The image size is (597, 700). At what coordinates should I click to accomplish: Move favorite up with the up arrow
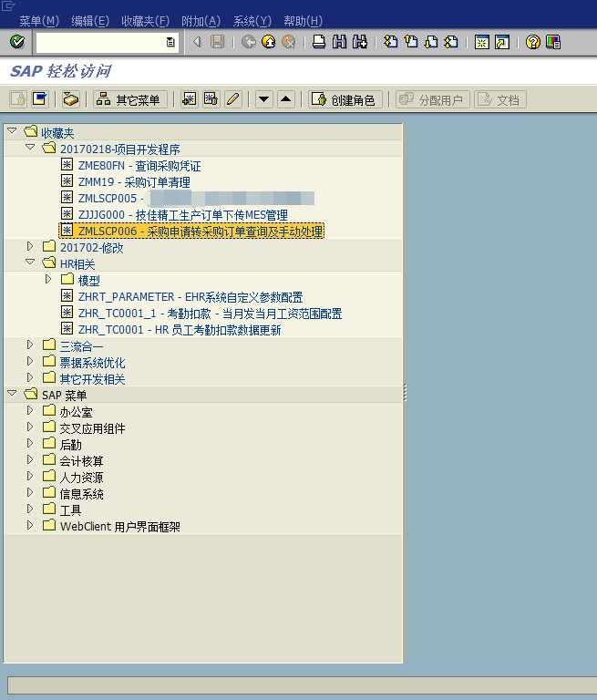coord(286,99)
